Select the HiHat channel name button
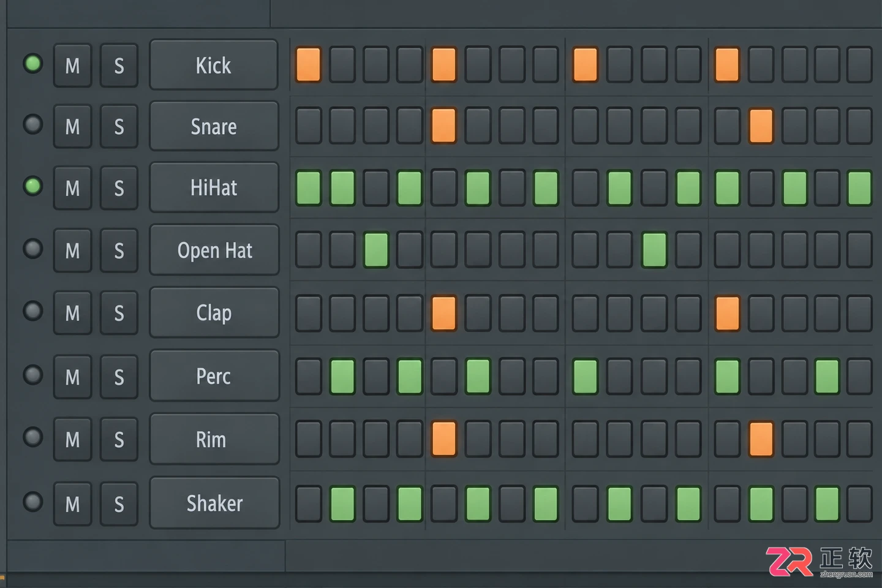Screen dimensions: 882x588 (214, 187)
